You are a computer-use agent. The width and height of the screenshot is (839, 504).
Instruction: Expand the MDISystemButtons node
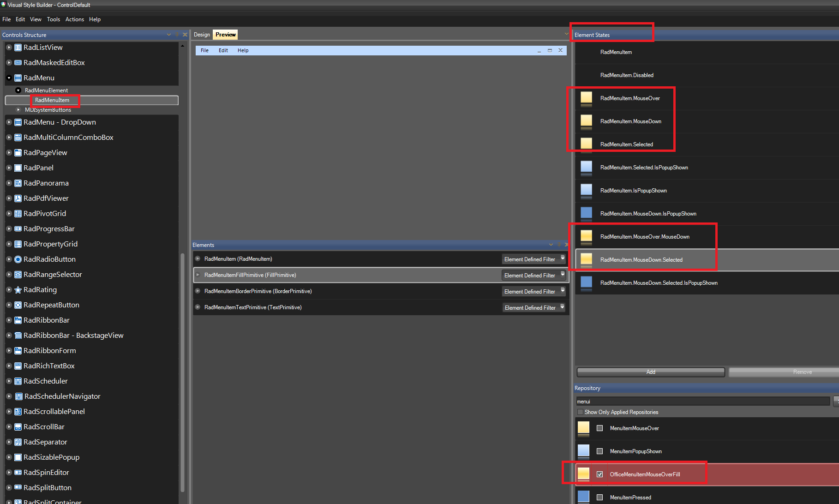click(18, 110)
